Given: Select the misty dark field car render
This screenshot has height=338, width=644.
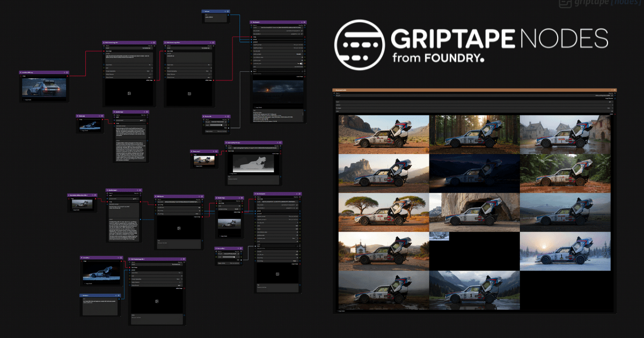Looking at the screenshot, I should coord(384,290).
